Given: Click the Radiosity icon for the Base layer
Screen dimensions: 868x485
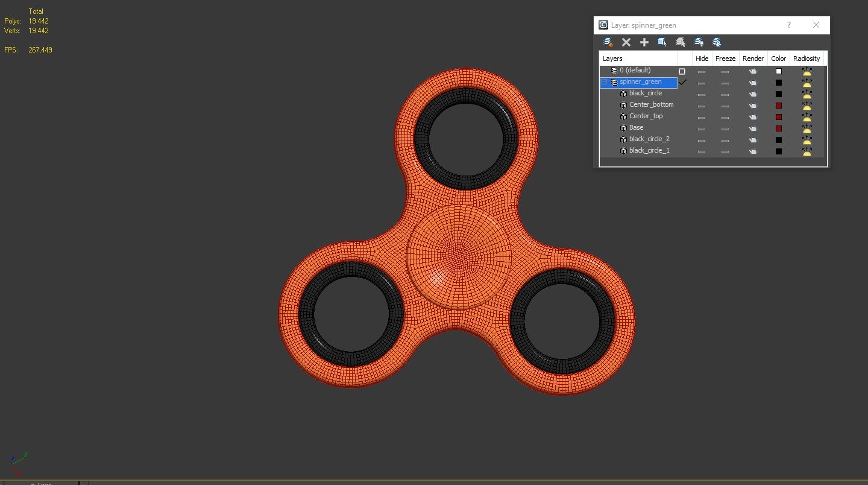Looking at the screenshot, I should tap(807, 128).
